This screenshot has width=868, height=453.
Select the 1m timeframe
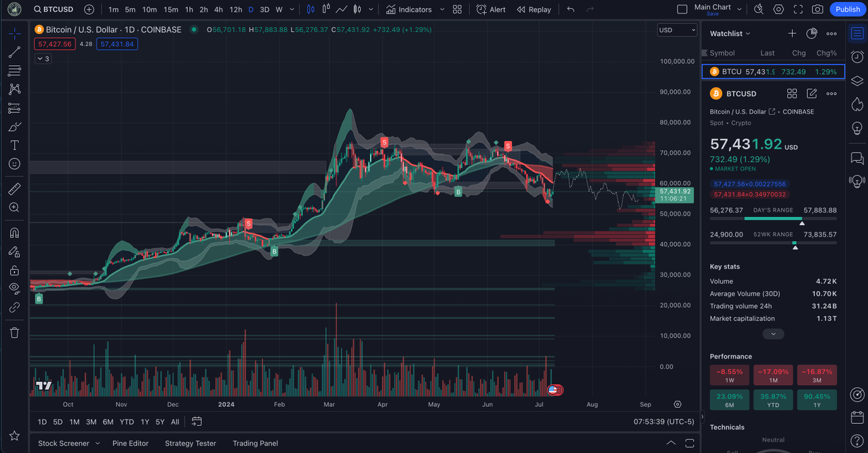pyautogui.click(x=113, y=9)
